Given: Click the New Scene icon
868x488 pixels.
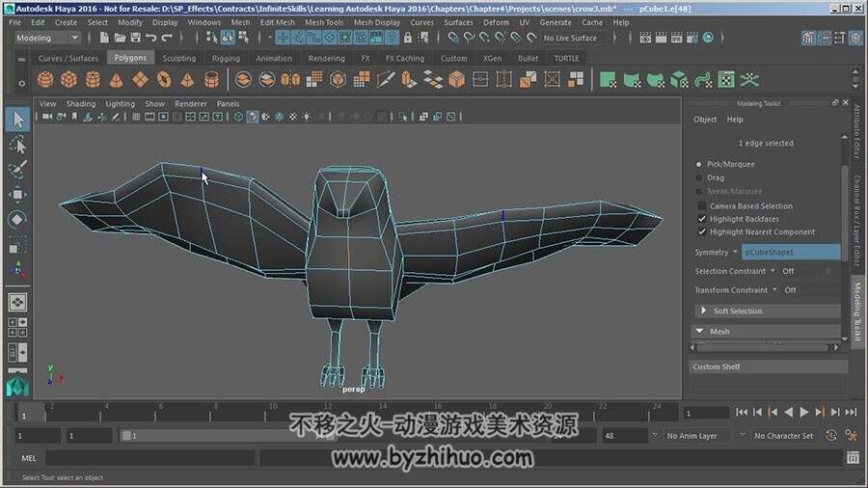Looking at the screenshot, I should (104, 38).
